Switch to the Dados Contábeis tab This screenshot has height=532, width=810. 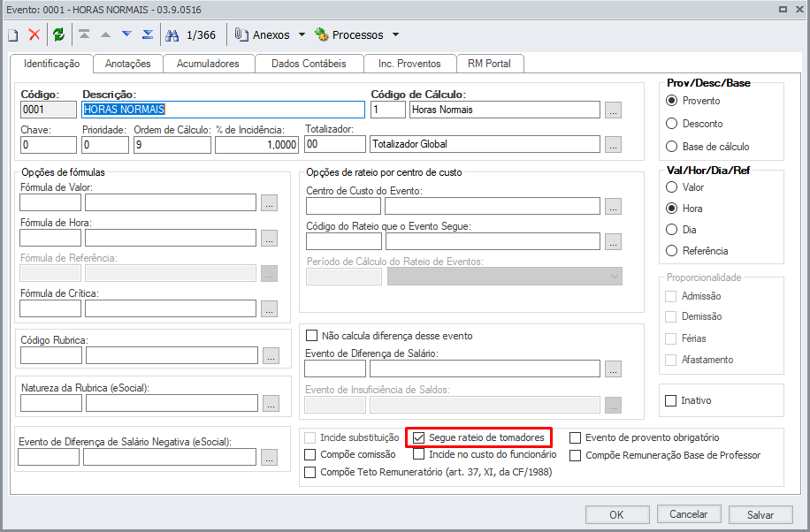pyautogui.click(x=309, y=64)
